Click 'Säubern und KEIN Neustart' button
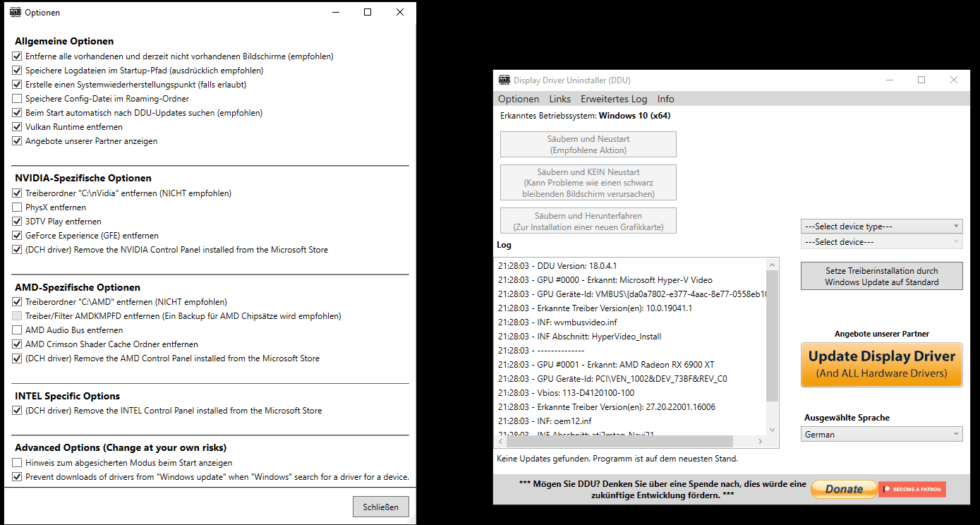The width and height of the screenshot is (980, 525). [588, 183]
